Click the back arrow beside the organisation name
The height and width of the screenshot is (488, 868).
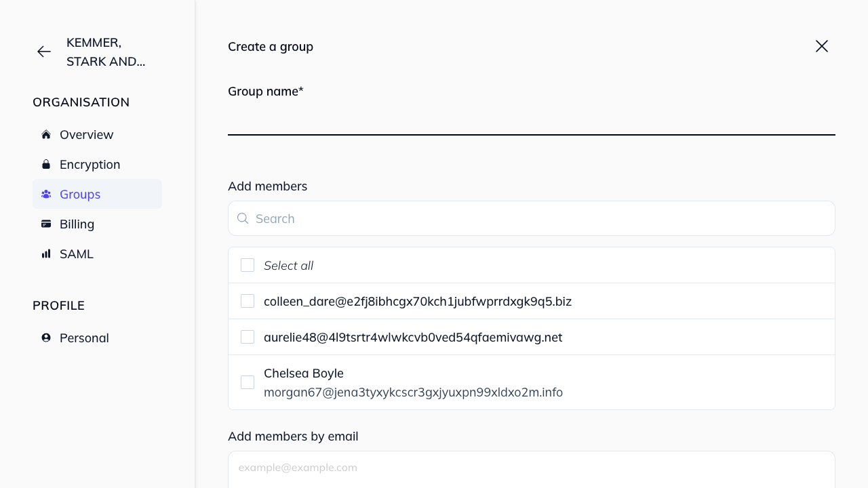43,52
